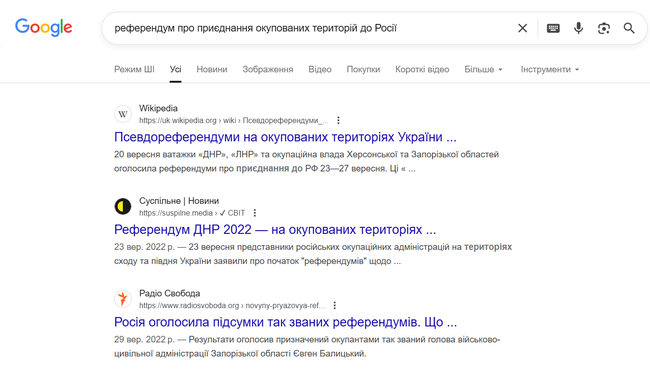This screenshot has width=650, height=372.
Task: Open the on-screen keyboard icon
Action: pyautogui.click(x=553, y=28)
